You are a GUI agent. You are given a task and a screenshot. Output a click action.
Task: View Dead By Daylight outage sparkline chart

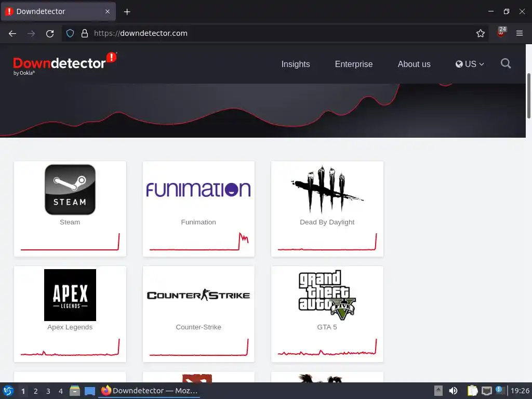pos(327,242)
